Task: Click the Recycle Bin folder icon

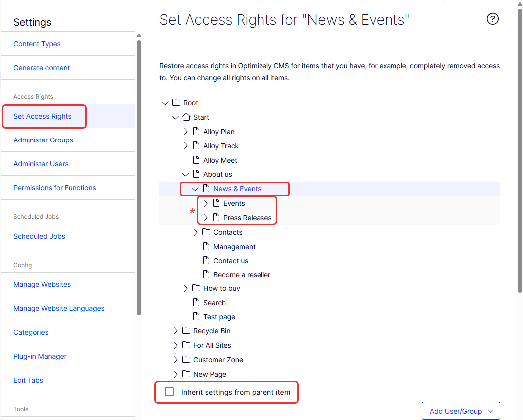Action: 186,331
